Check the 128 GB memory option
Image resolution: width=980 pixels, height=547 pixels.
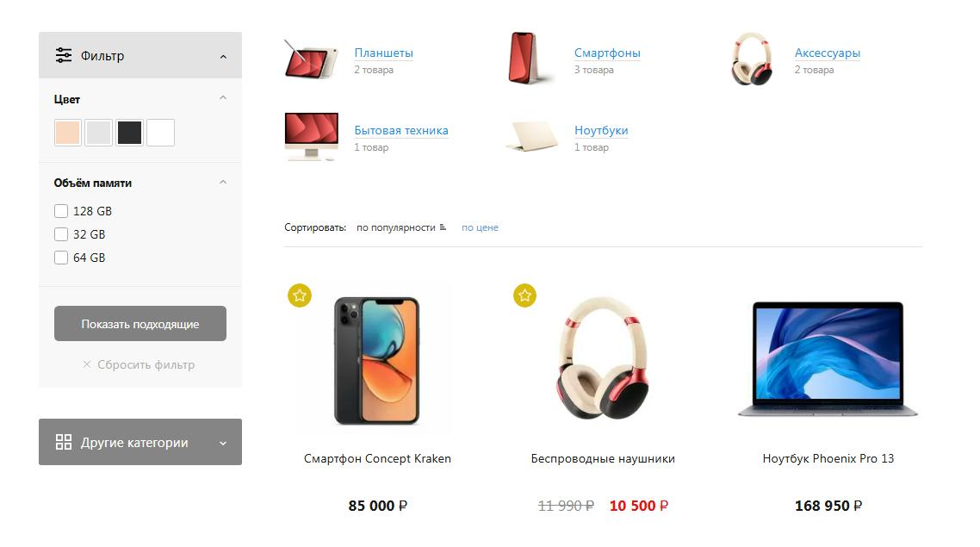60,211
